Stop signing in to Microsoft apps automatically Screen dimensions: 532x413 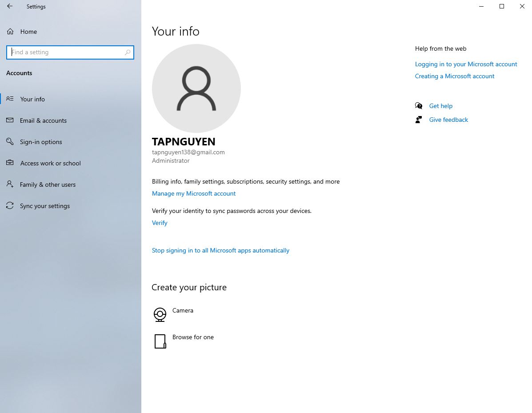click(220, 250)
